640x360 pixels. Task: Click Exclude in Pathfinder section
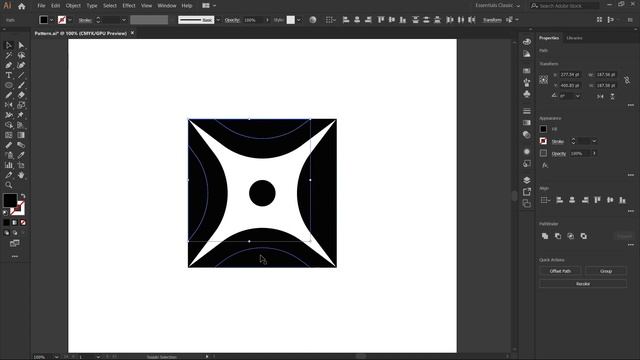[x=584, y=236]
